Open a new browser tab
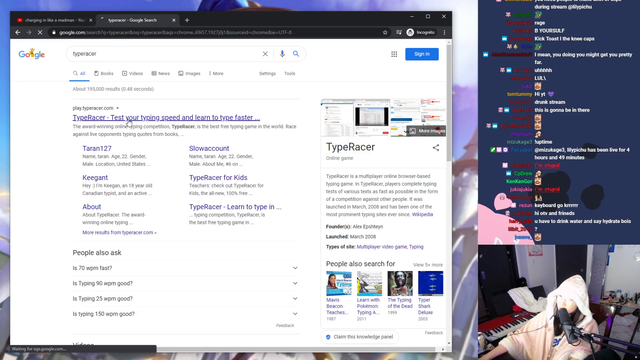Viewport: 640px width, 360px height. pos(187,20)
